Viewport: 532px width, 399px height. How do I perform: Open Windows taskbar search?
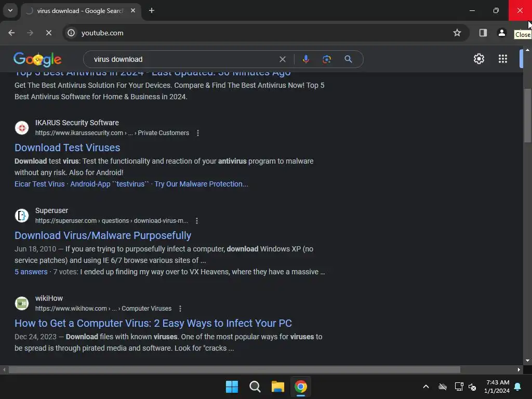pos(255,387)
